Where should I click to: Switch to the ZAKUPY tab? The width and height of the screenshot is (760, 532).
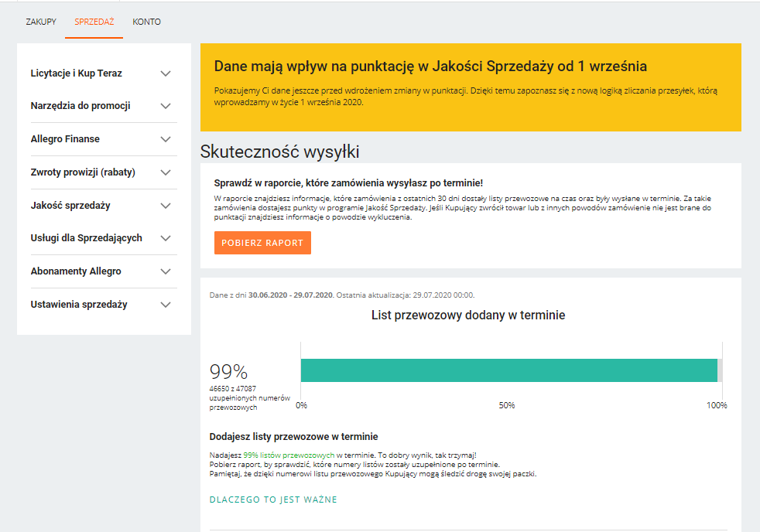[41, 22]
